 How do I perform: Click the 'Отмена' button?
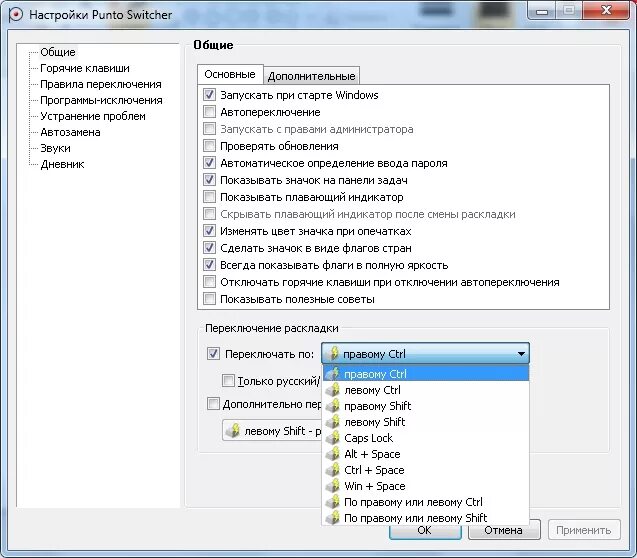point(504,530)
